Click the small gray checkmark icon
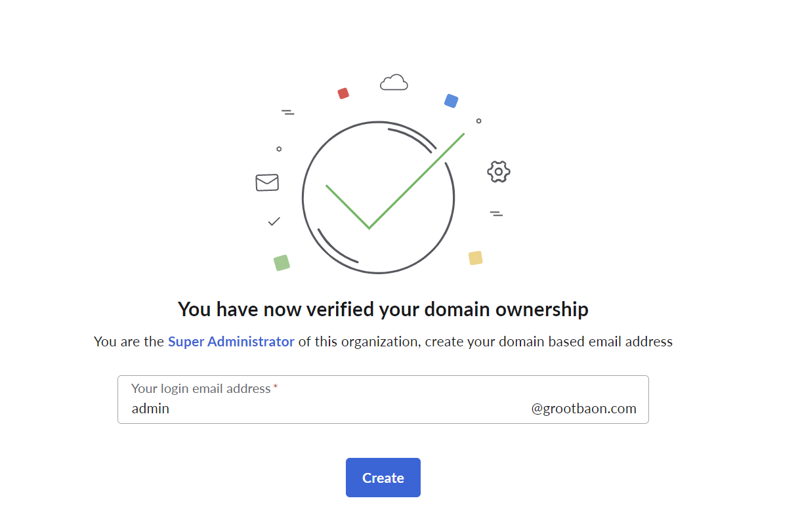Viewport: 800px width, 532px height. [x=274, y=222]
